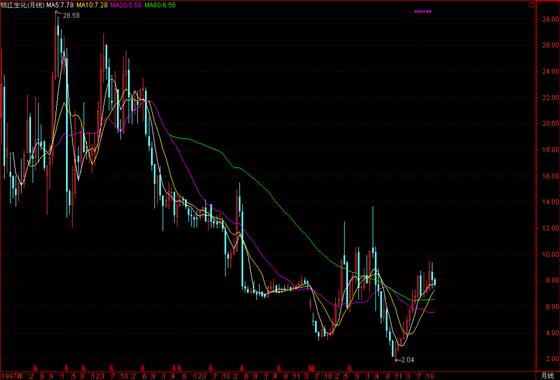
Task: Click the MA5 indicator label
Action: (x=61, y=5)
